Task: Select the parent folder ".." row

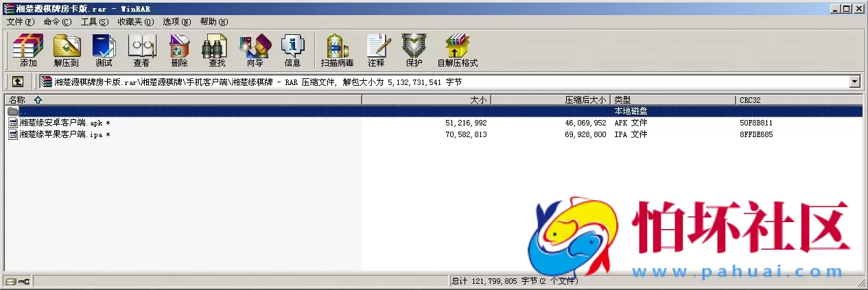Action: click(x=21, y=111)
